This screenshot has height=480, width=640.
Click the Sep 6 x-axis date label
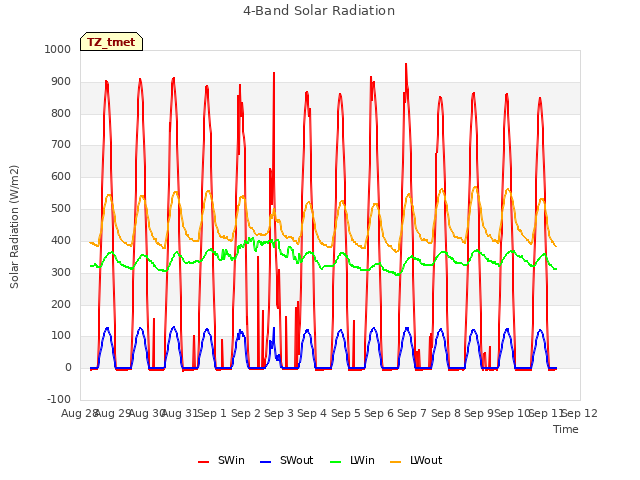(379, 413)
